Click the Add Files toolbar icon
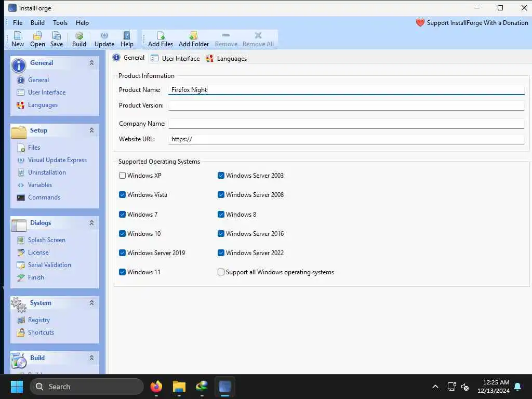This screenshot has height=399, width=532. click(161, 39)
